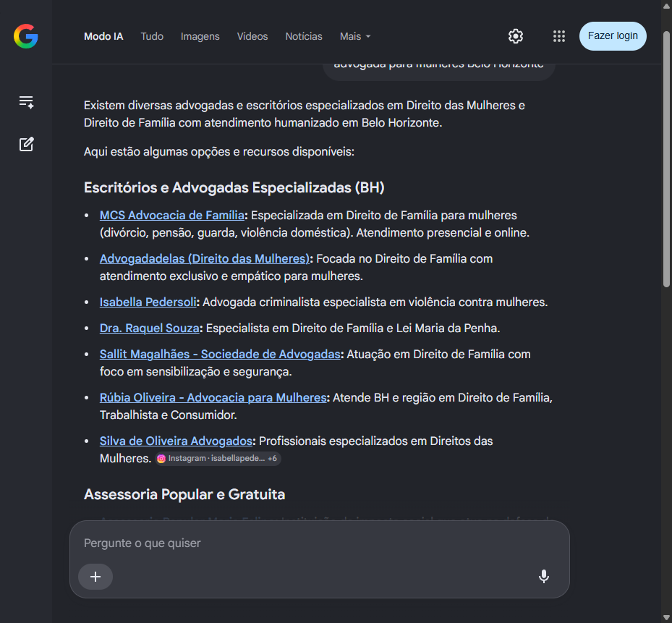The image size is (672, 623).
Task: Open the Vídeos tab
Action: (252, 36)
